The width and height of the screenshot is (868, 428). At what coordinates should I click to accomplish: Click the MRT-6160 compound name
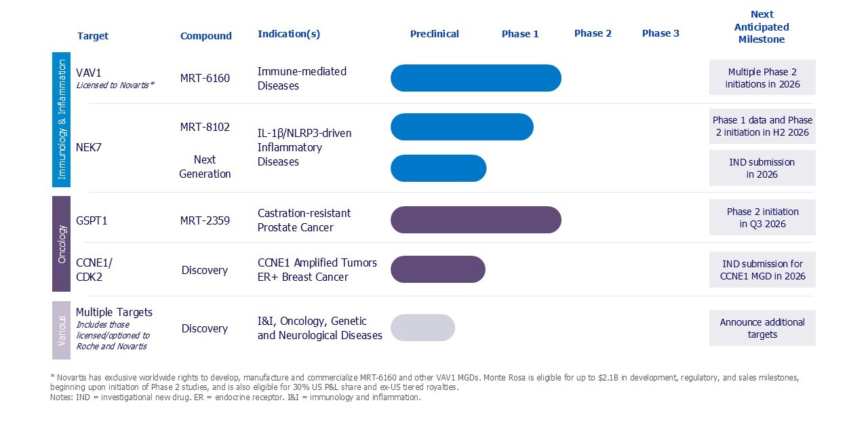click(x=205, y=78)
